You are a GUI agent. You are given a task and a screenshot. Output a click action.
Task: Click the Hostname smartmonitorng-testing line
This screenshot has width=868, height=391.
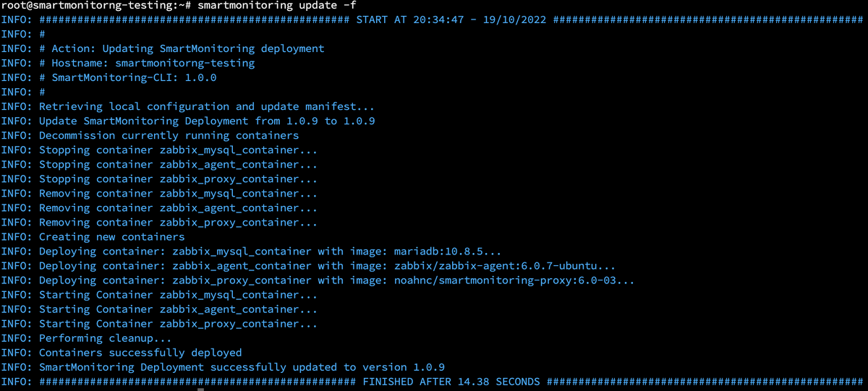pyautogui.click(x=147, y=63)
